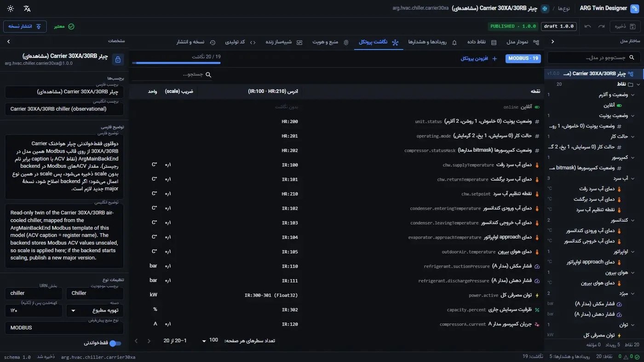644x362 pixels.
Task: Click gauge icon of فشار مکش (مدار A) row
Action: click(537, 266)
